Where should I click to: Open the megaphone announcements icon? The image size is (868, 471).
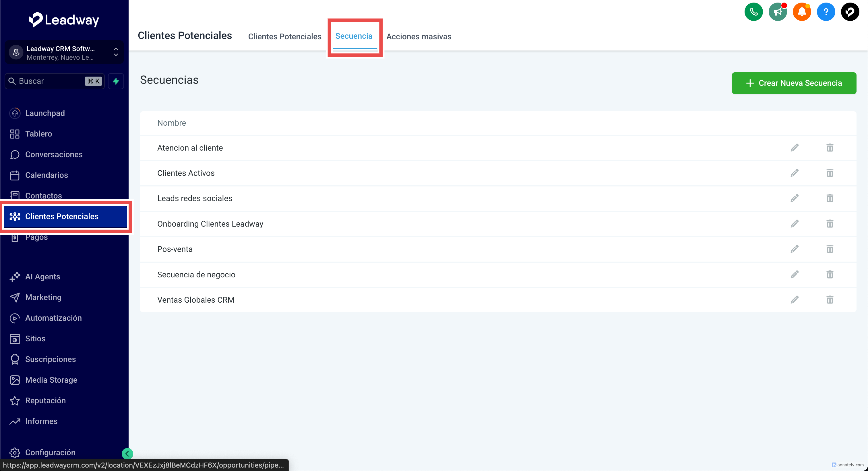click(x=777, y=12)
